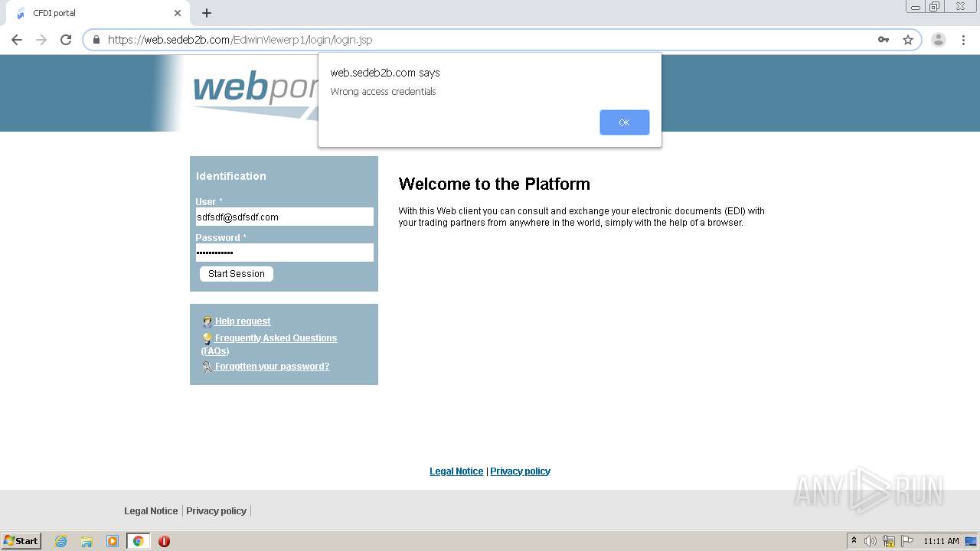This screenshot has height=551, width=980.
Task: Open centered Legal Notice link
Action: (456, 471)
